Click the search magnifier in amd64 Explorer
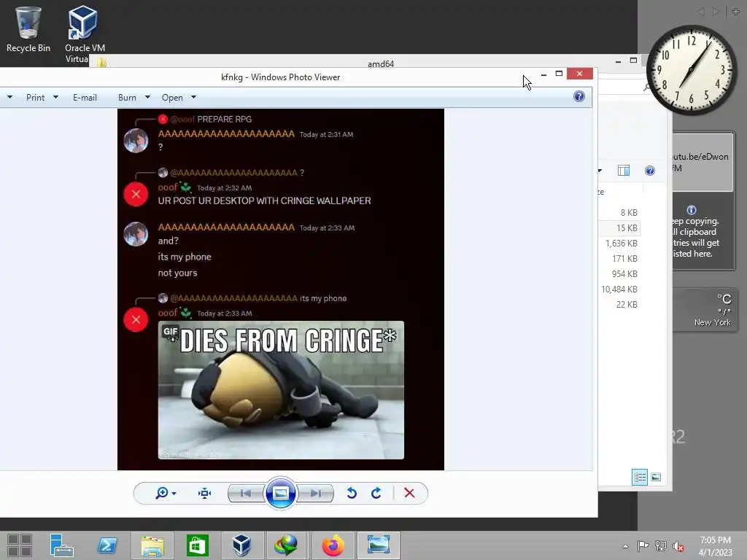Image resolution: width=747 pixels, height=560 pixels. pyautogui.click(x=646, y=87)
